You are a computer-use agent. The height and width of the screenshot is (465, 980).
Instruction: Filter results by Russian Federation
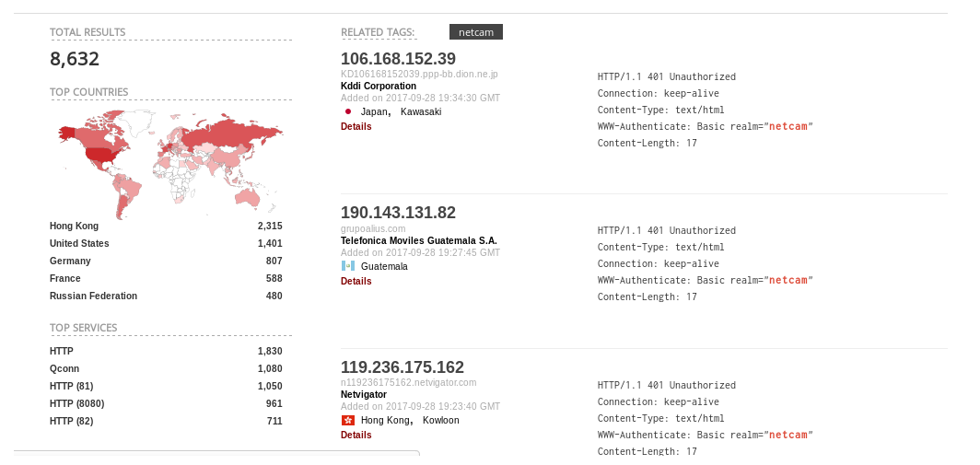pyautogui.click(x=93, y=296)
